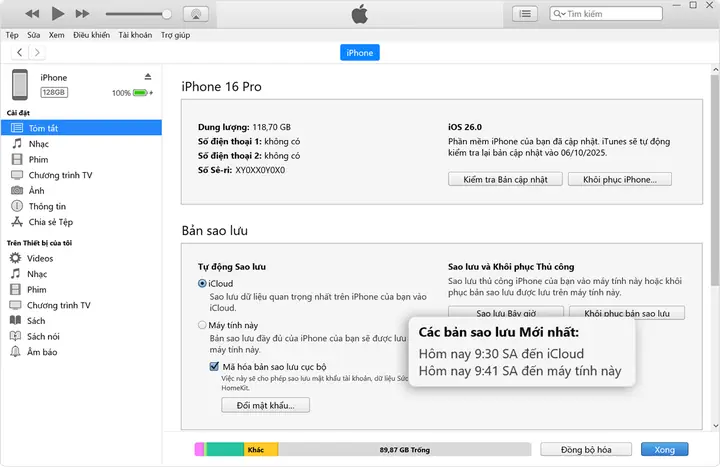720x467 pixels.
Task: Eject the iPhone device
Action: point(148,77)
